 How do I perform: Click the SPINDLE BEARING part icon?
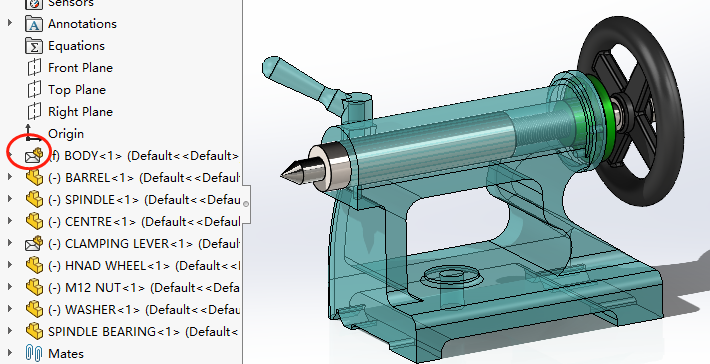[x=34, y=331]
